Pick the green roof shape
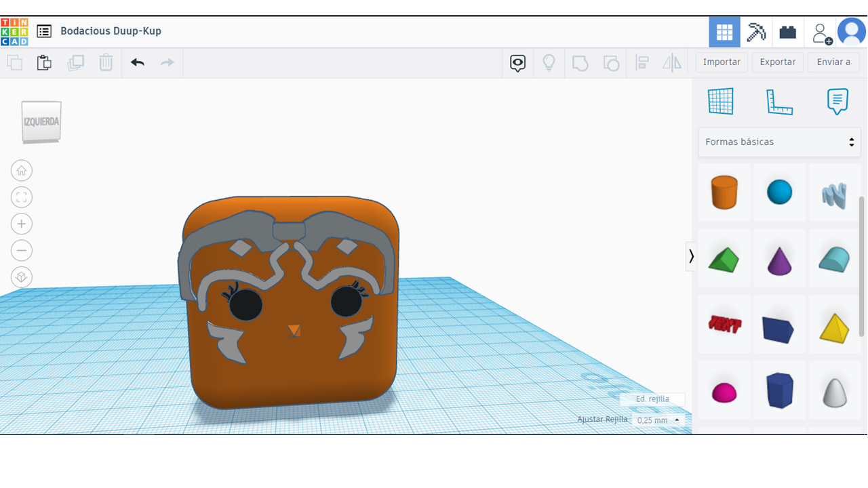Viewport: 868px width, 488px height. pos(724,259)
